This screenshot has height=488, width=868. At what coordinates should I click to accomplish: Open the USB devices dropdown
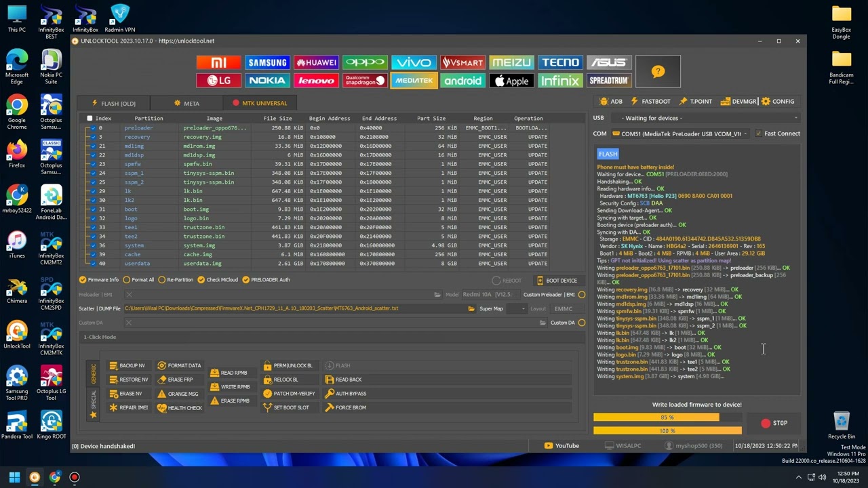coord(705,119)
